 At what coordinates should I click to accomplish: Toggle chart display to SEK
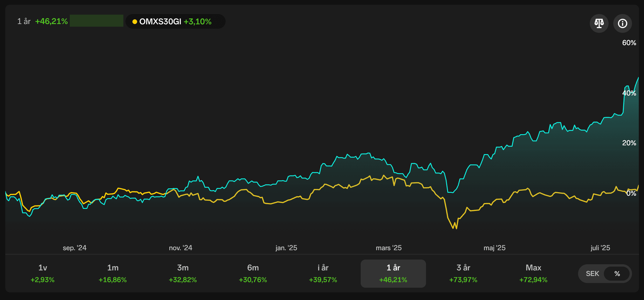point(592,274)
